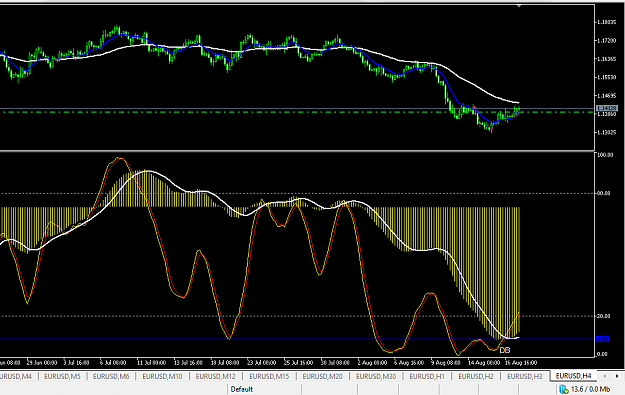Select the EURUSD,M15 chart tab
625x395 pixels.
coord(269,376)
